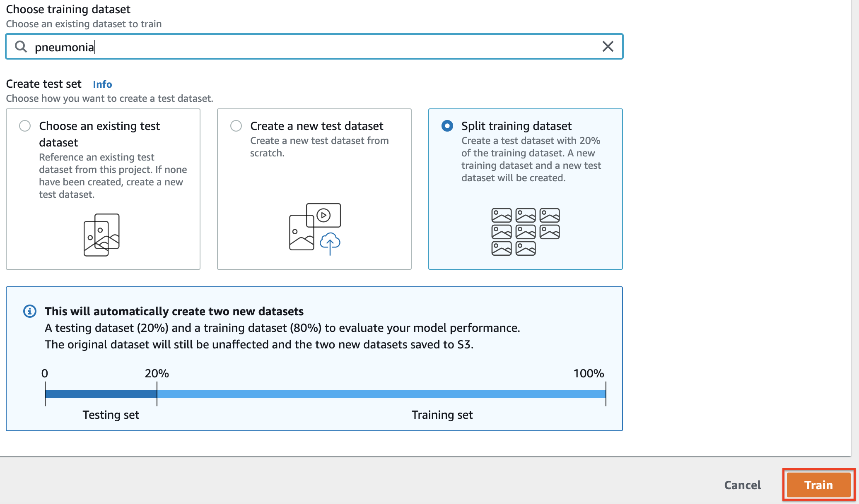
Task: Select Split training dataset radio button
Action: tap(447, 126)
